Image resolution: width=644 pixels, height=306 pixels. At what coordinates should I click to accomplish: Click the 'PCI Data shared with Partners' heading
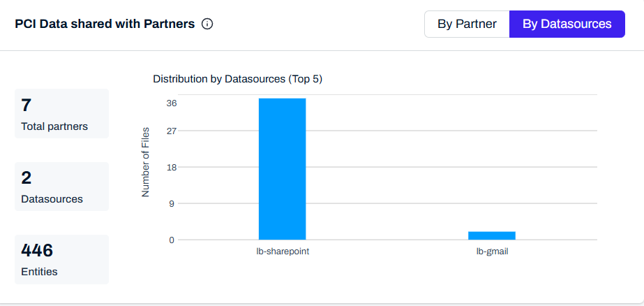(105, 24)
